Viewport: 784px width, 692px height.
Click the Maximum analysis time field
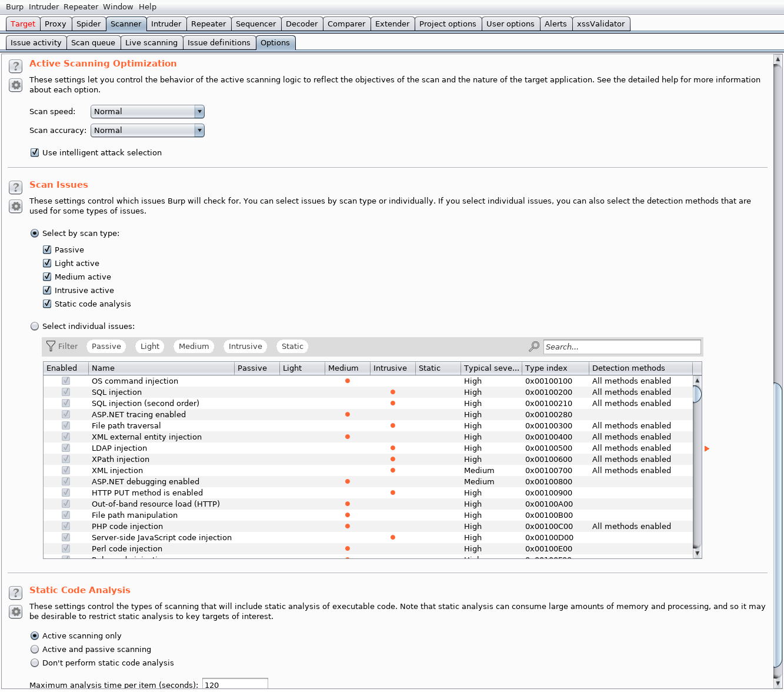click(235, 684)
